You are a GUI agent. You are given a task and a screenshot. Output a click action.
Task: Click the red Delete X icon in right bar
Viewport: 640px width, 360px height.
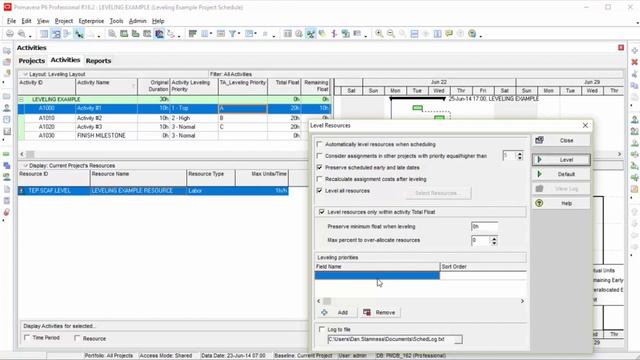(634, 62)
